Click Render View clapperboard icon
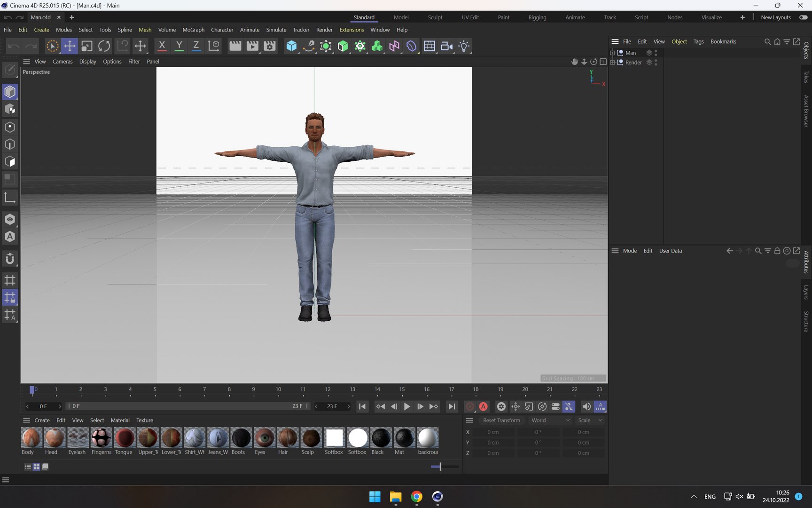 235,46
